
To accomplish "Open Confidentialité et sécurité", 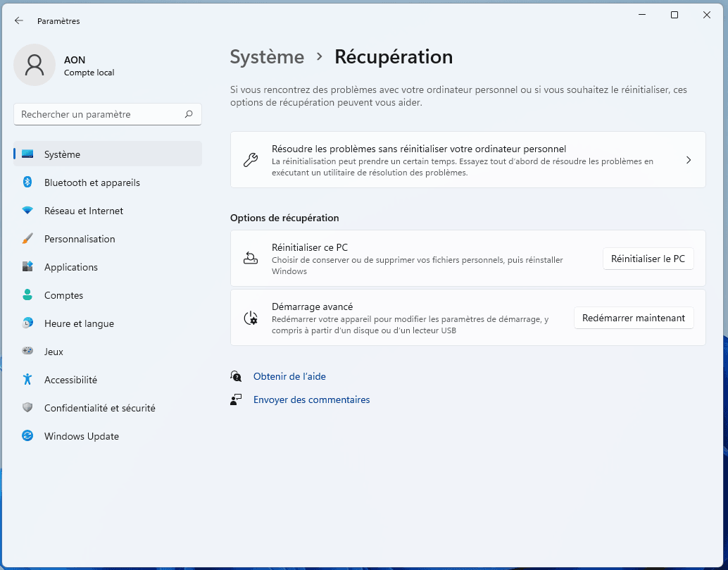I will [108, 407].
